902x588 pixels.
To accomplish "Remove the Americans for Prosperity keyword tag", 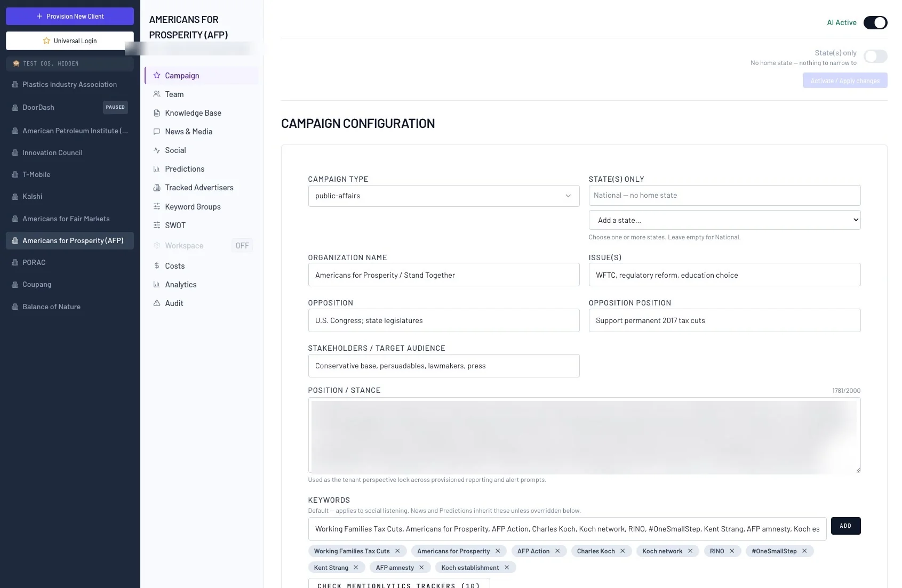I will point(498,551).
